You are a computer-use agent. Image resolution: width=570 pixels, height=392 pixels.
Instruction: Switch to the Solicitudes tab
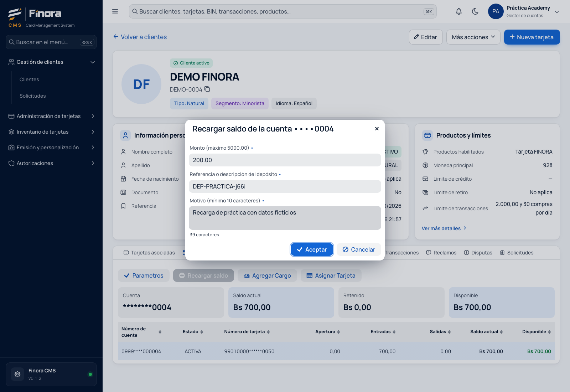(517, 253)
